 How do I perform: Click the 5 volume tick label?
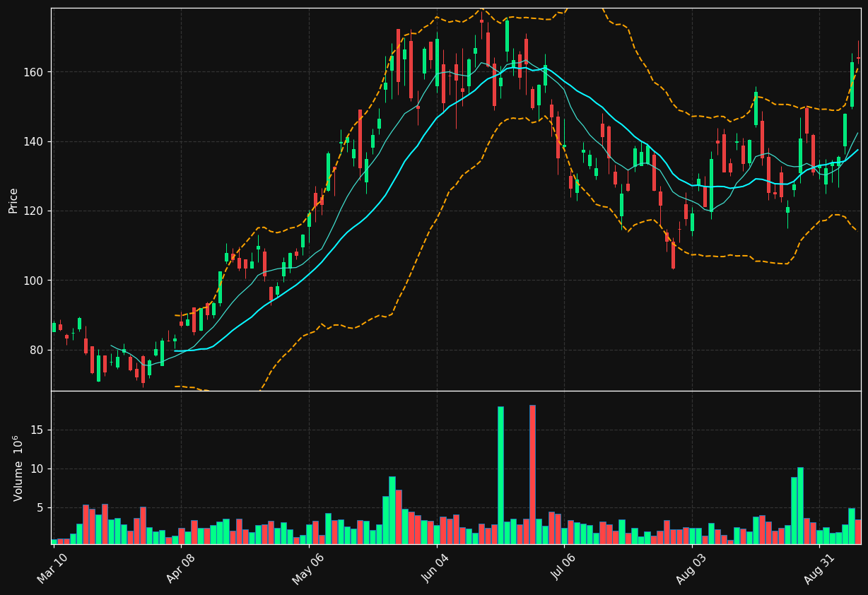40,507
